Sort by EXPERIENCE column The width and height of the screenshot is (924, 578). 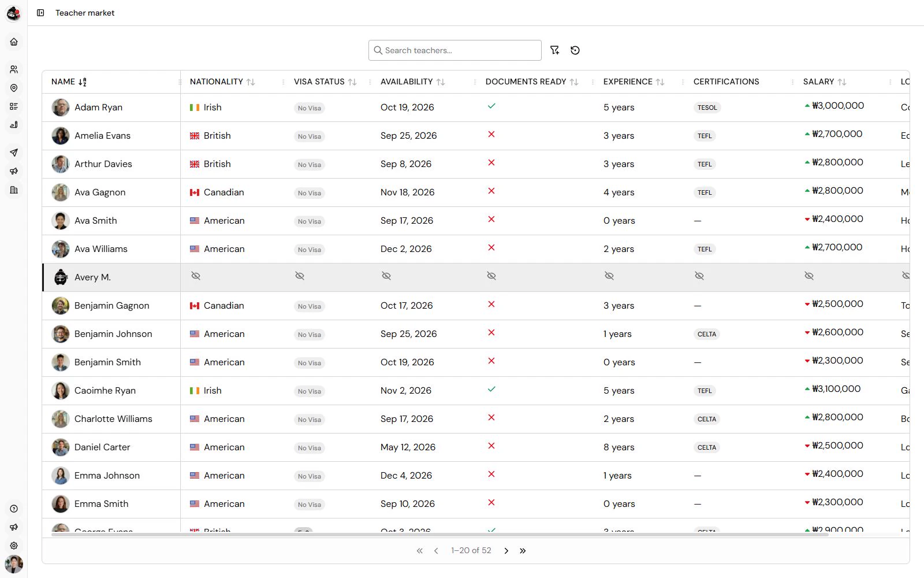point(634,82)
